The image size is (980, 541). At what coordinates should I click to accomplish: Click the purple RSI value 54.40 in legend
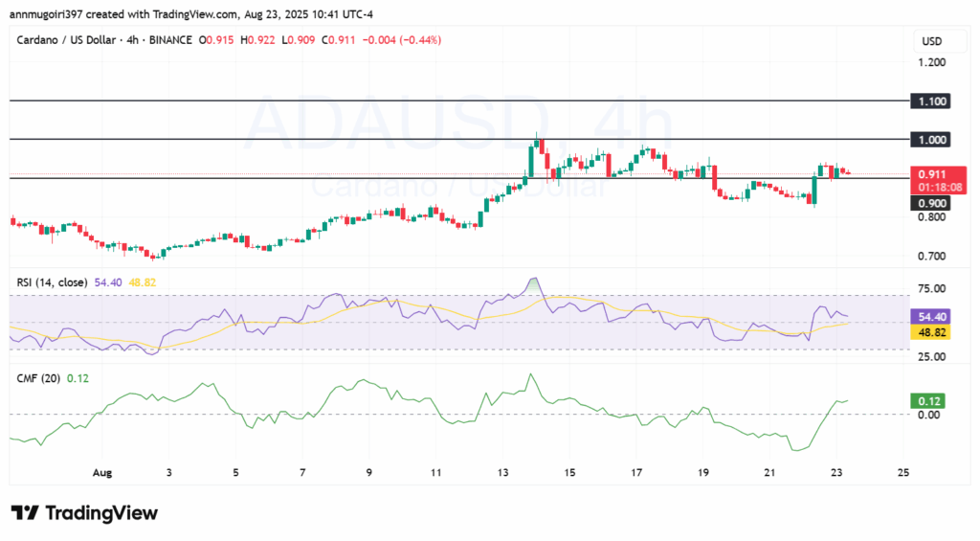coord(108,282)
